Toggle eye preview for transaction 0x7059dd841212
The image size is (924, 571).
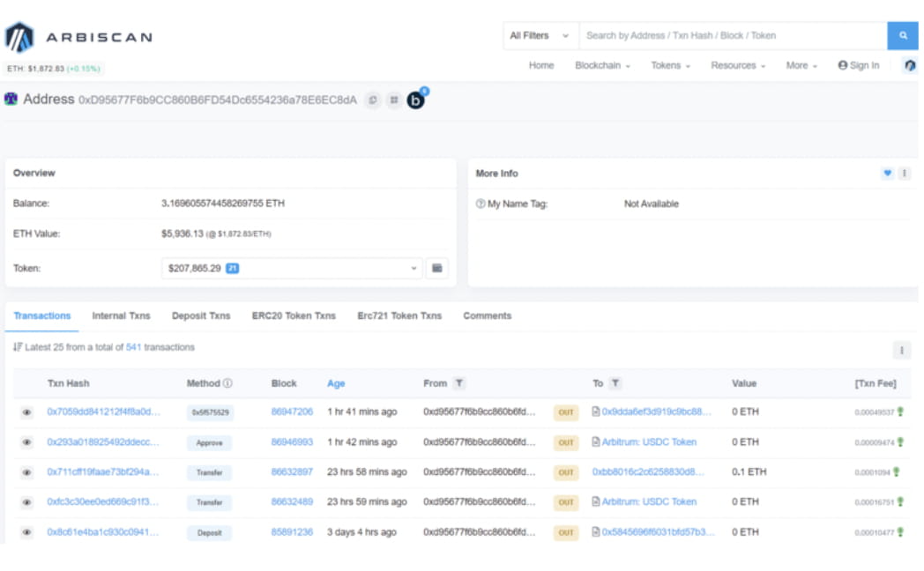pyautogui.click(x=27, y=412)
